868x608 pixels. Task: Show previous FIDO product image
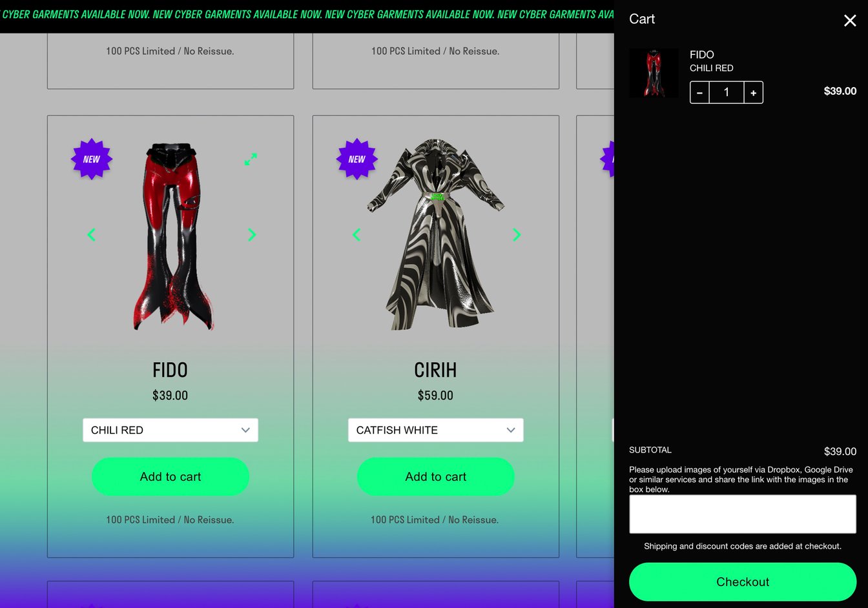point(92,235)
